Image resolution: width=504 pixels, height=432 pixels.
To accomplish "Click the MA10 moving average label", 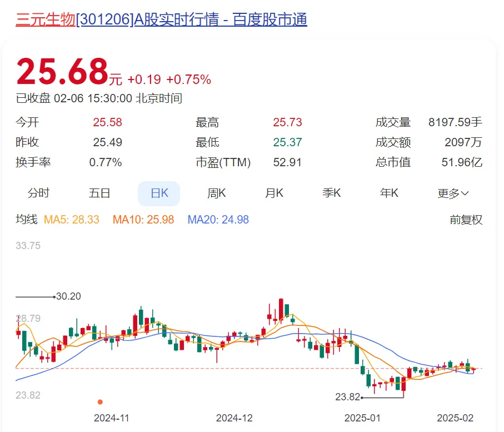I will coord(143,220).
